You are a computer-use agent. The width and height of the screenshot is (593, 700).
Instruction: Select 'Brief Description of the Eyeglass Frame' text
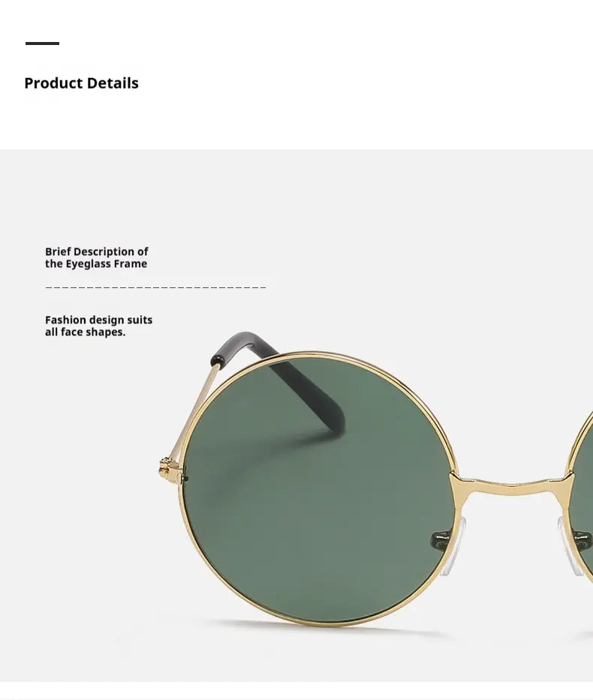pos(96,257)
